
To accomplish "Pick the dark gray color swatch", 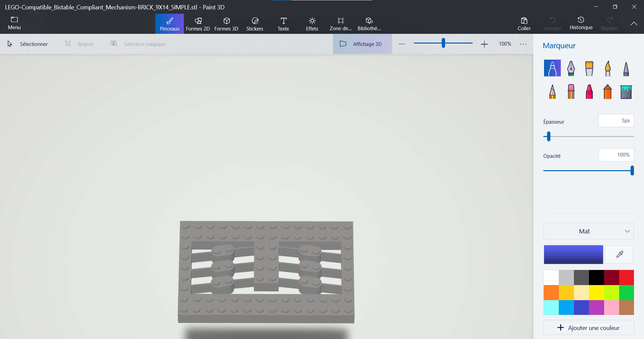I will [581, 277].
